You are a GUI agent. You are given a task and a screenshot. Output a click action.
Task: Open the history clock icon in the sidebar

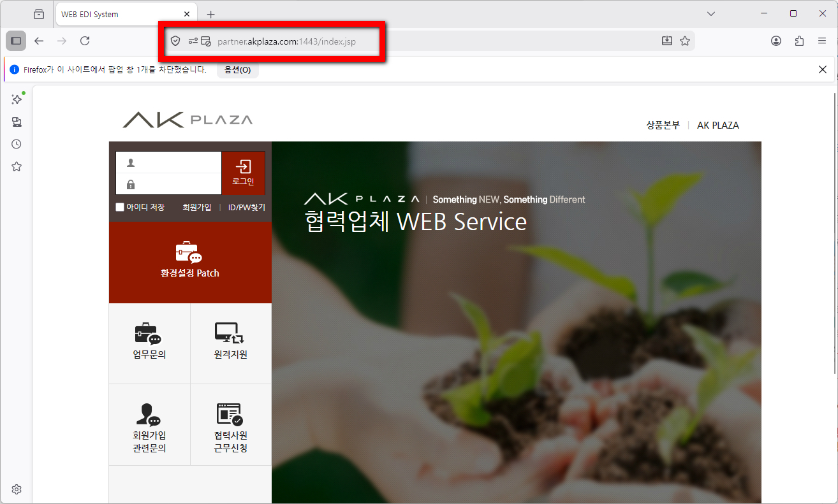[x=17, y=144]
